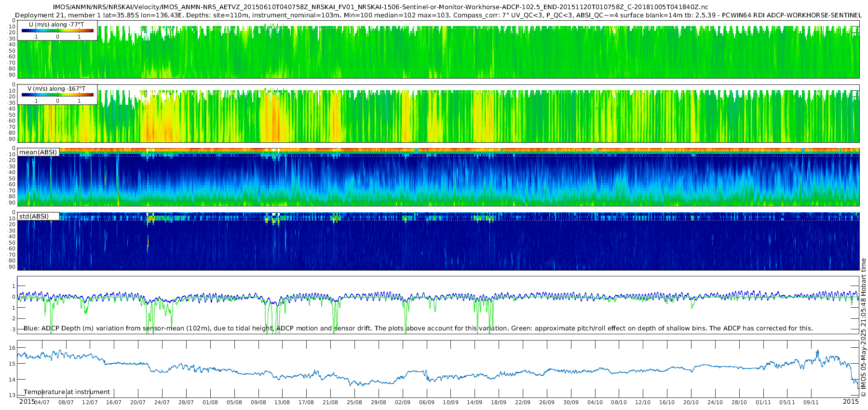Click the 30/09 date tick
The height and width of the screenshot is (410, 868).
[x=571, y=402]
